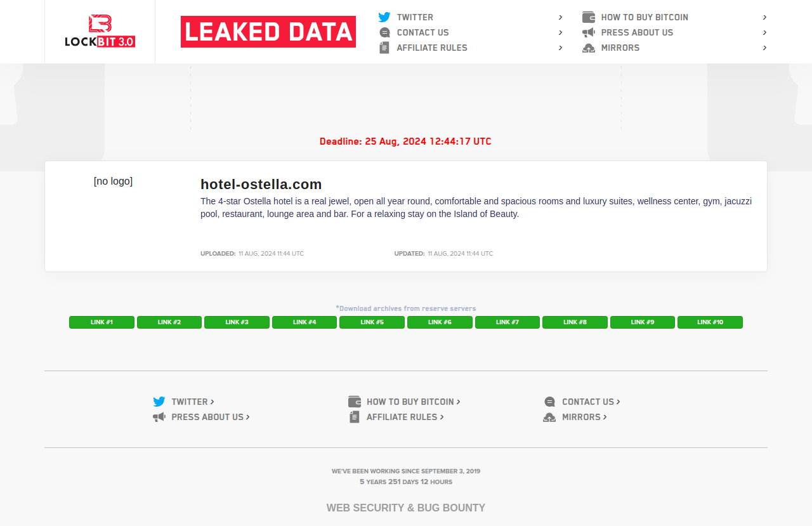The image size is (812, 526).
Task: Click the Affiliate Rules document icon in header
Action: pos(384,48)
